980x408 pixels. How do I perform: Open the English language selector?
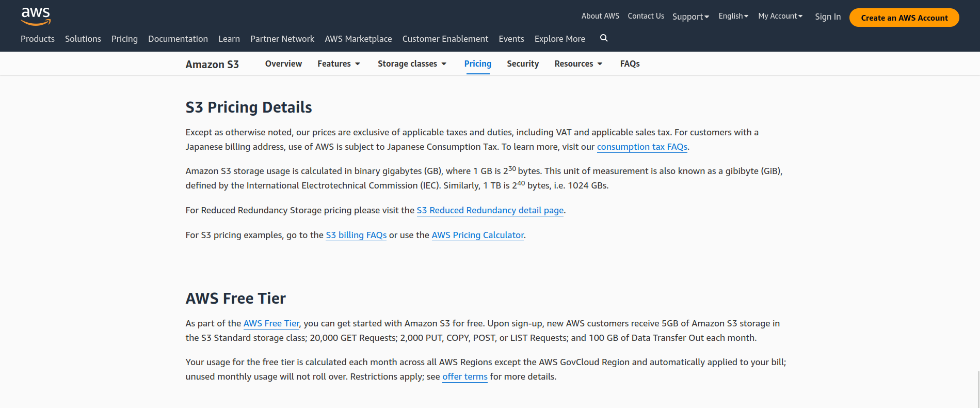point(733,16)
